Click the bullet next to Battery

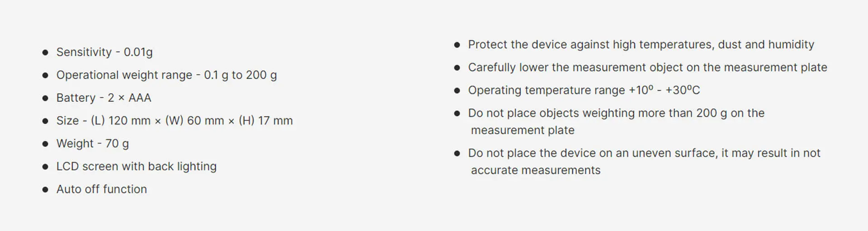tap(45, 98)
